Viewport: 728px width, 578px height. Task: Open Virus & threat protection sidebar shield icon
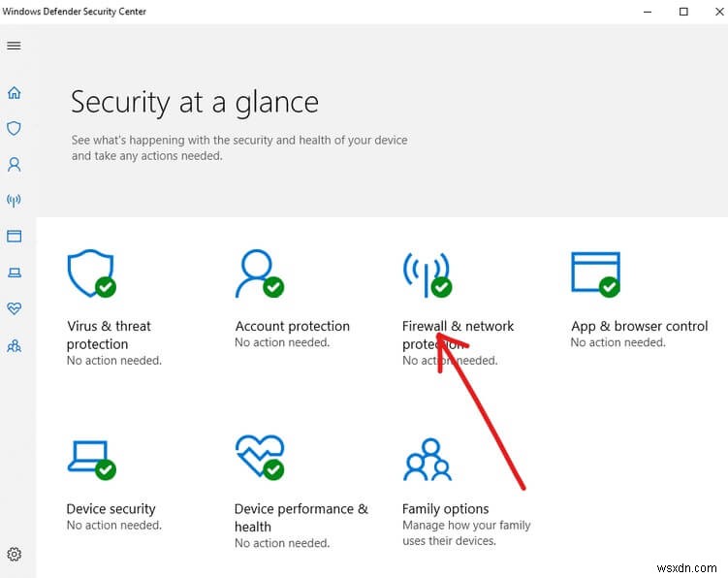coord(14,128)
